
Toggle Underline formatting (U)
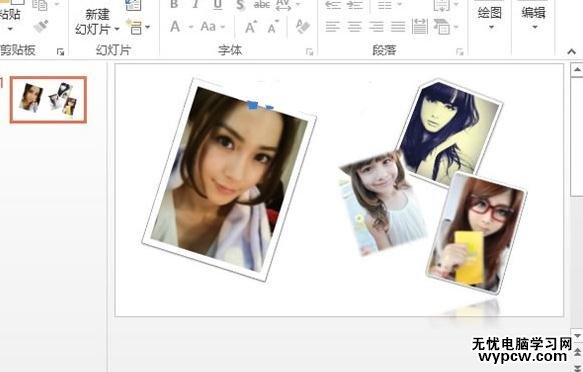pos(218,4)
